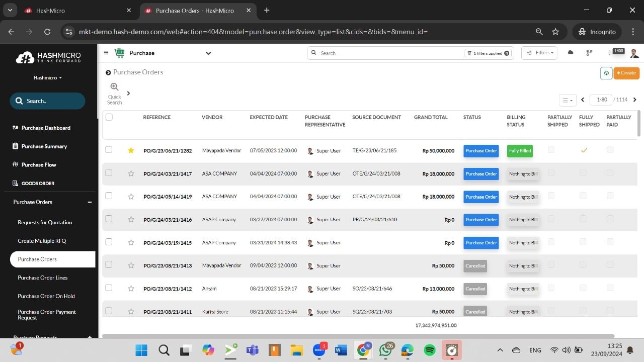Image resolution: width=644 pixels, height=362 pixels.
Task: Click the browser zoom magnifier icon
Action: click(x=539, y=32)
